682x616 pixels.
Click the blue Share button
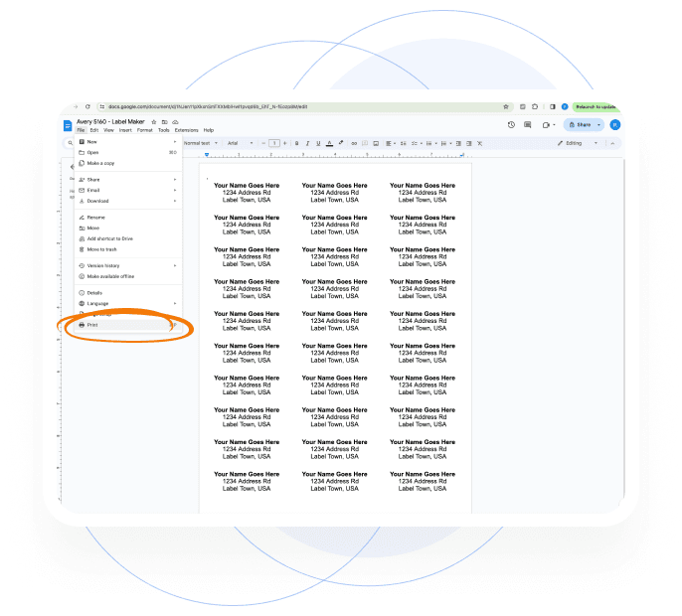click(x=580, y=125)
